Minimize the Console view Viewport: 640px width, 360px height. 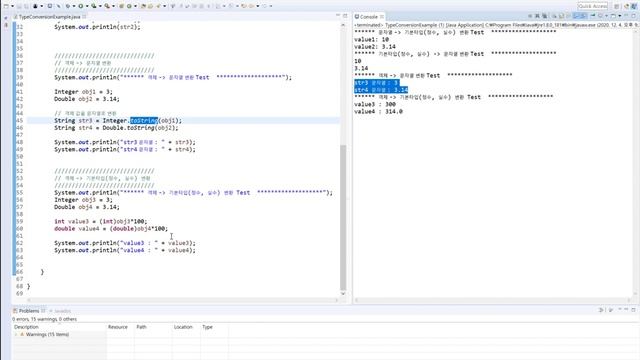pos(626,16)
